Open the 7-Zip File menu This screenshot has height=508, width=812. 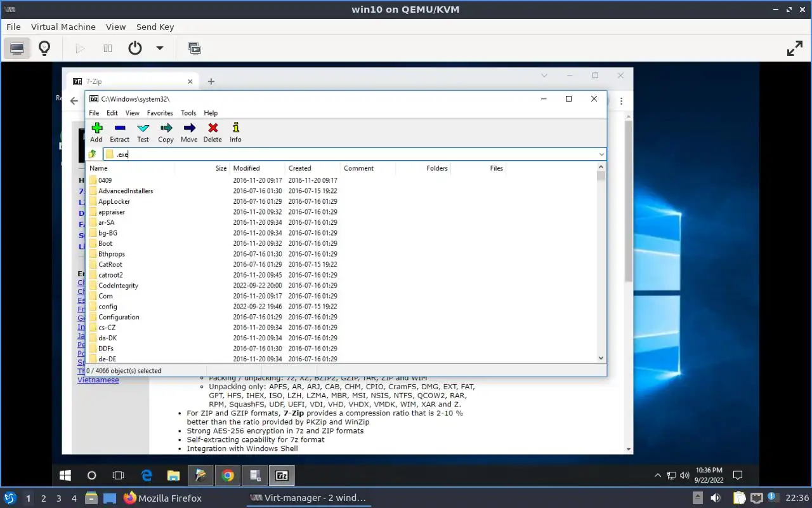pyautogui.click(x=94, y=113)
